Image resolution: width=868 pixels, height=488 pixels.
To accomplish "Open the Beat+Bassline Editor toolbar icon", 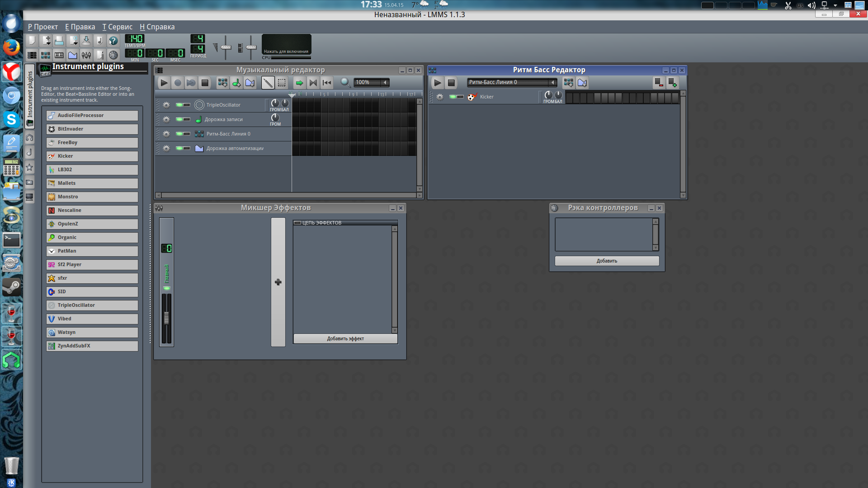I will (x=46, y=55).
